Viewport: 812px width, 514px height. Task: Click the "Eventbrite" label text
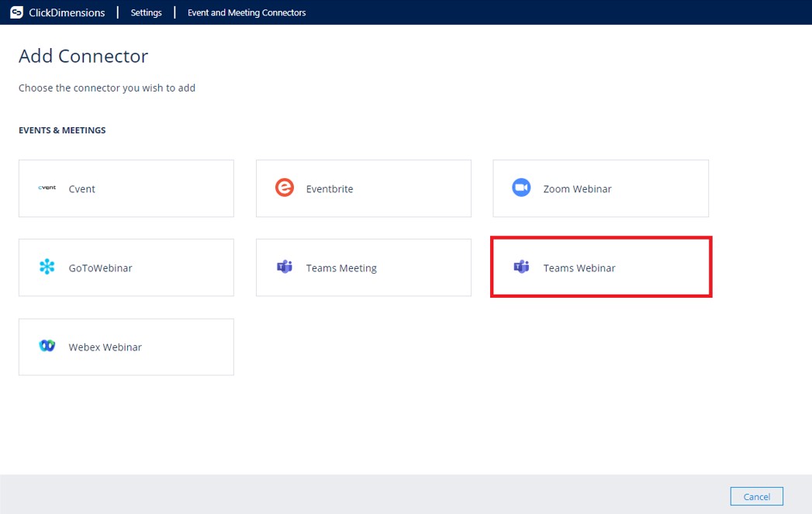[330, 189]
